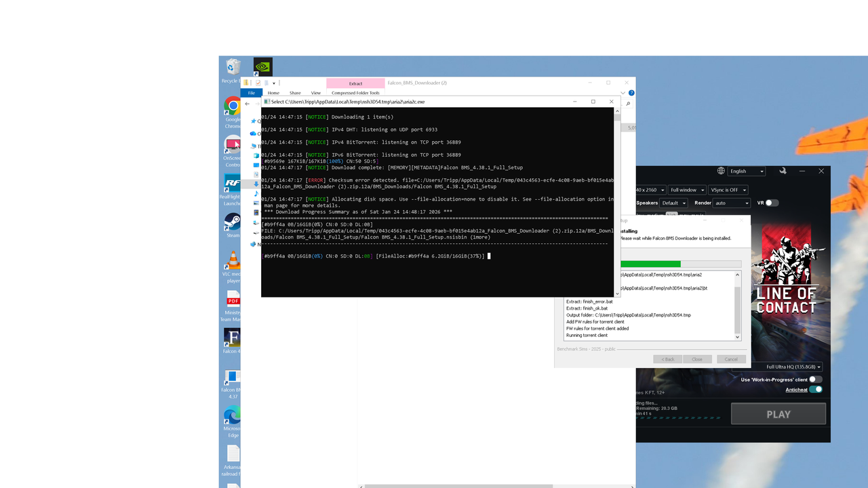Launch the VLC media player shortcut

(x=233, y=267)
